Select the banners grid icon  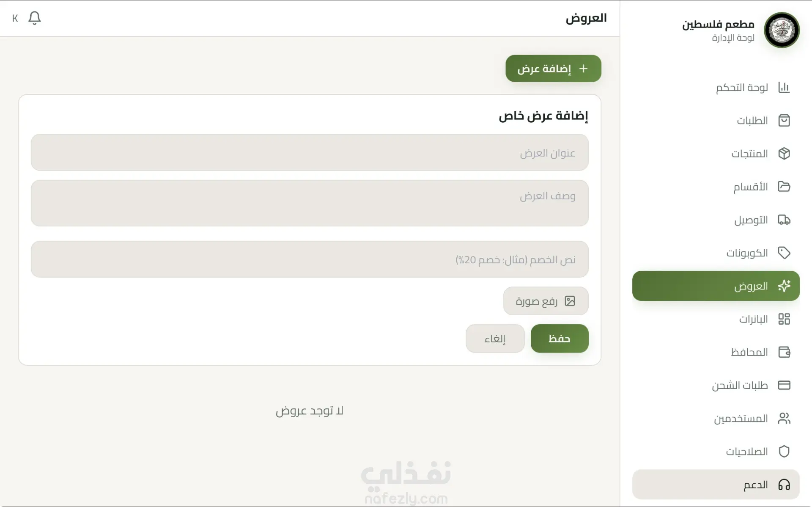click(x=784, y=319)
